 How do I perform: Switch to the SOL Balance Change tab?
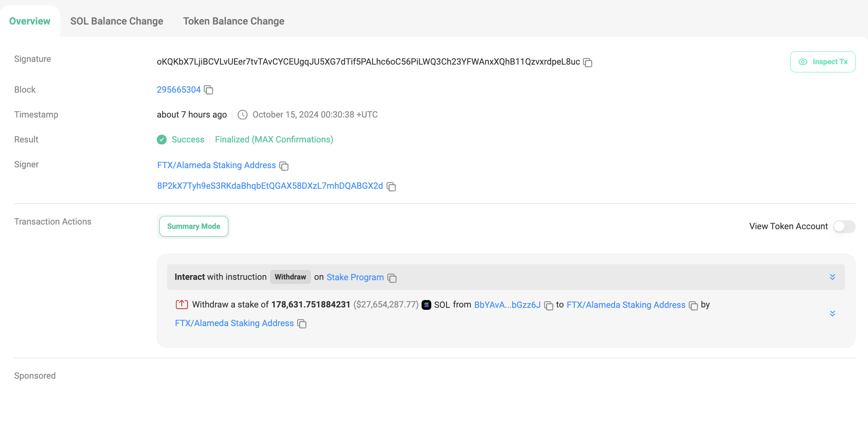point(116,21)
